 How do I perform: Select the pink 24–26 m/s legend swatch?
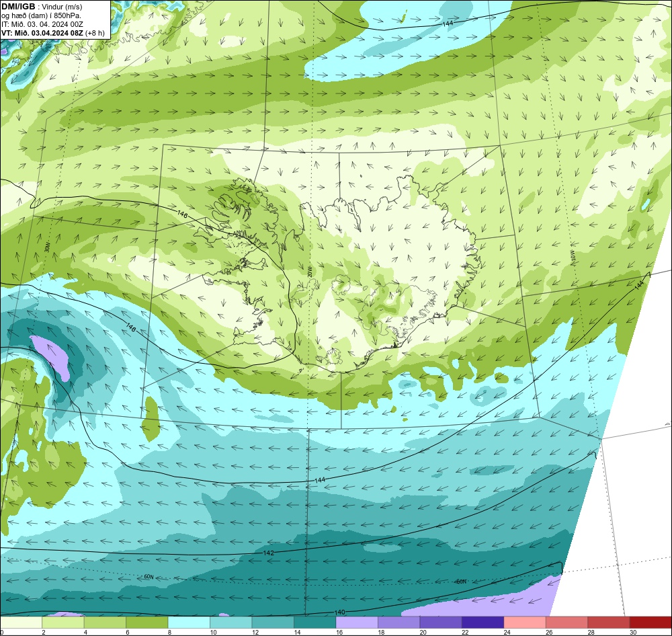525,623
